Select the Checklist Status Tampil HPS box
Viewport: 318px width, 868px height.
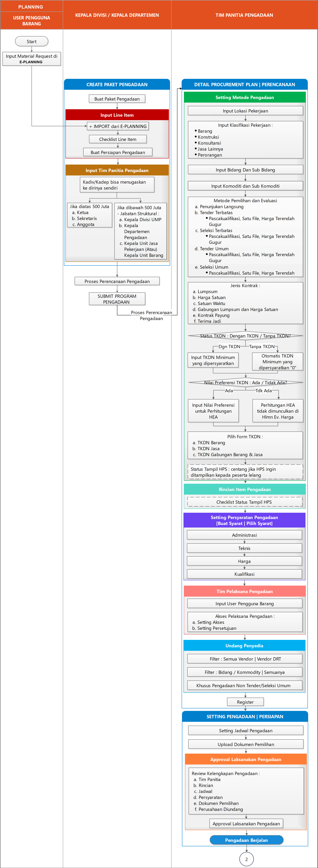tap(244, 502)
